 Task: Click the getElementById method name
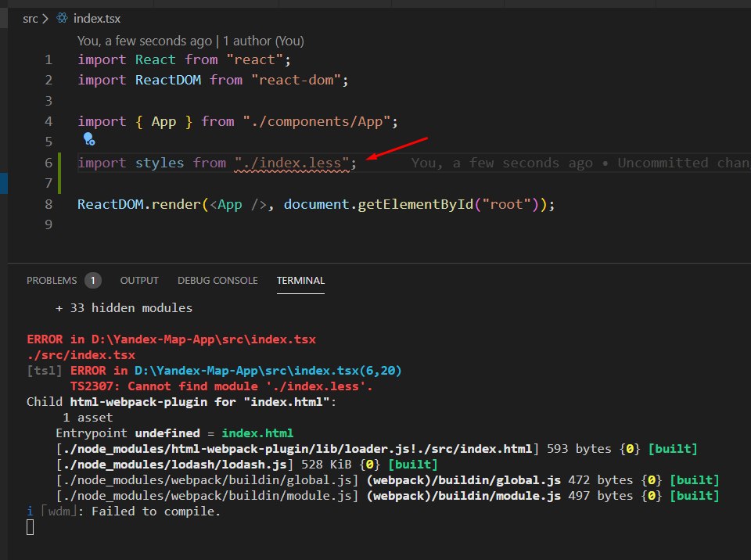tap(415, 205)
